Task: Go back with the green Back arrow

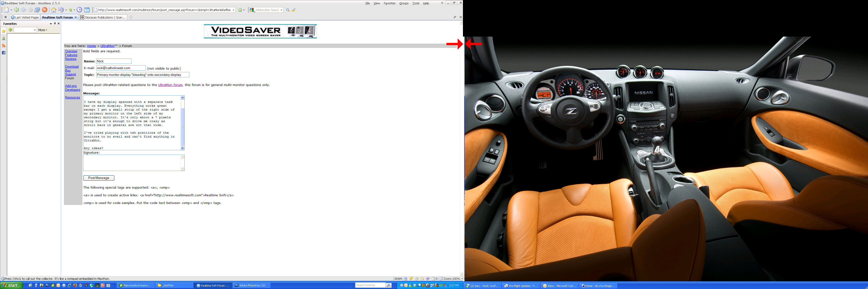Action: click(16, 10)
